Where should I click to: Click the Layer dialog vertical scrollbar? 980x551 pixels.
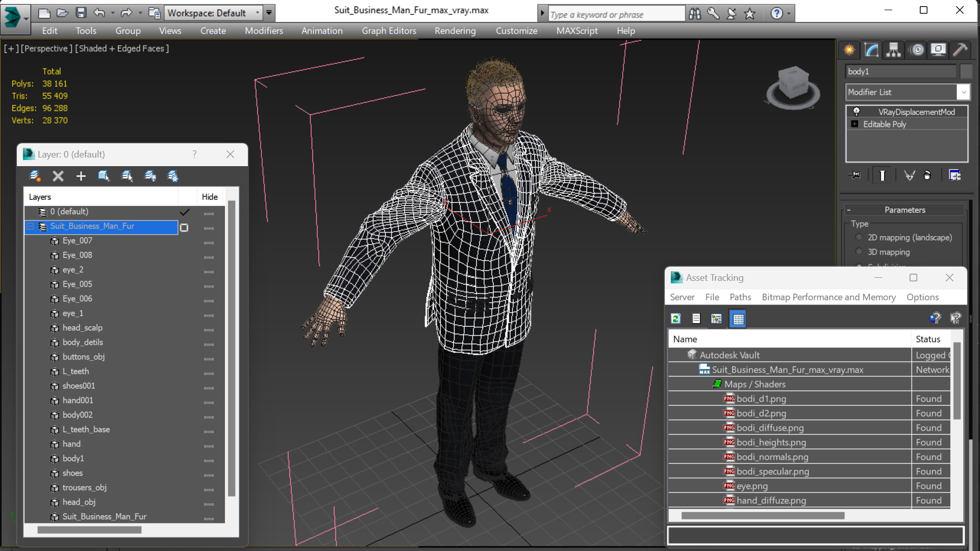(232, 348)
